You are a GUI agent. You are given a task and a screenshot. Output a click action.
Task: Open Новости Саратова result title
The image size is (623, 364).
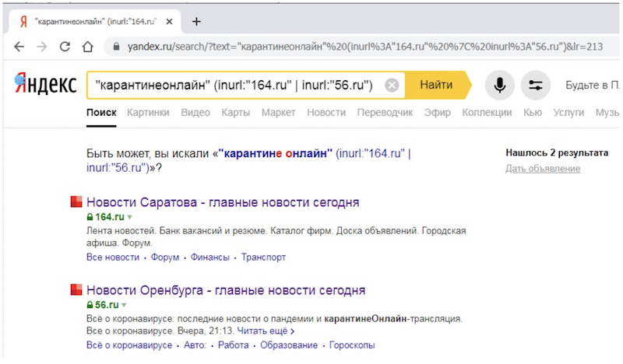(x=223, y=202)
